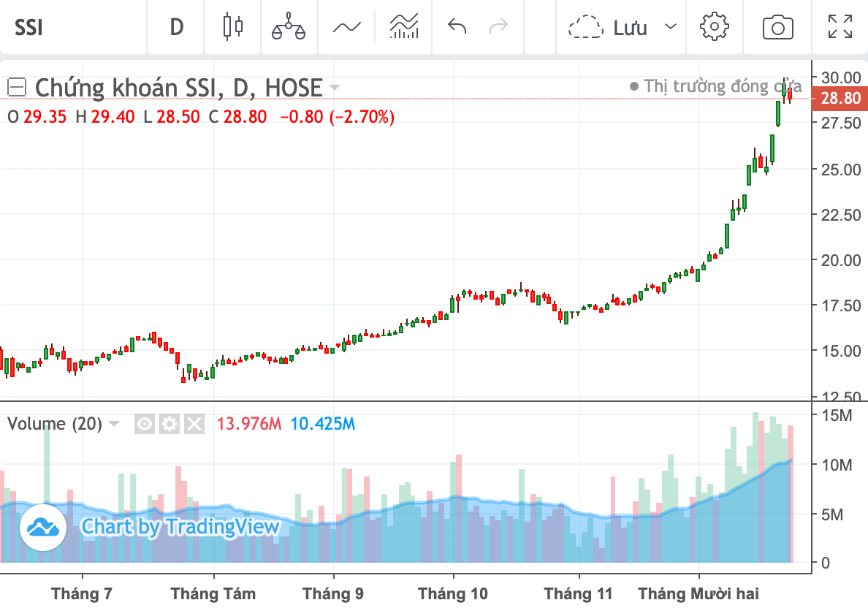Open chart settings gear
Image resolution: width=868 pixels, height=608 pixels.
(x=714, y=26)
